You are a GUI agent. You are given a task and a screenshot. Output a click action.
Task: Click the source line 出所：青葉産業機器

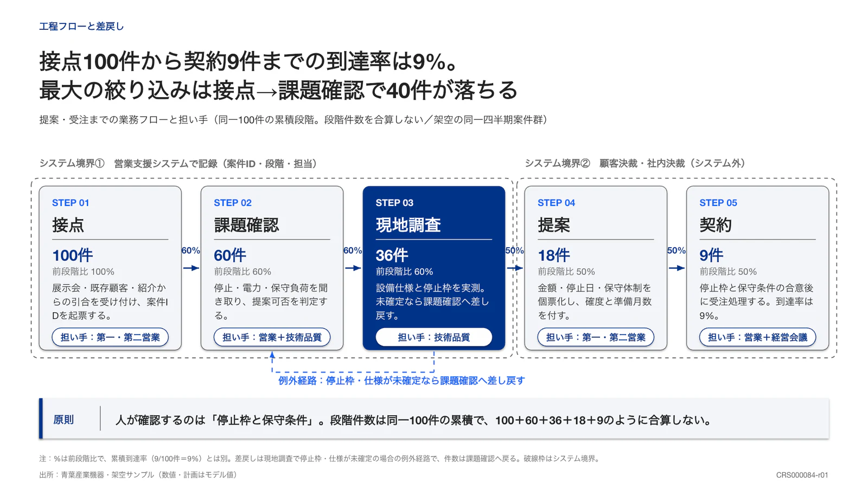pyautogui.click(x=139, y=475)
